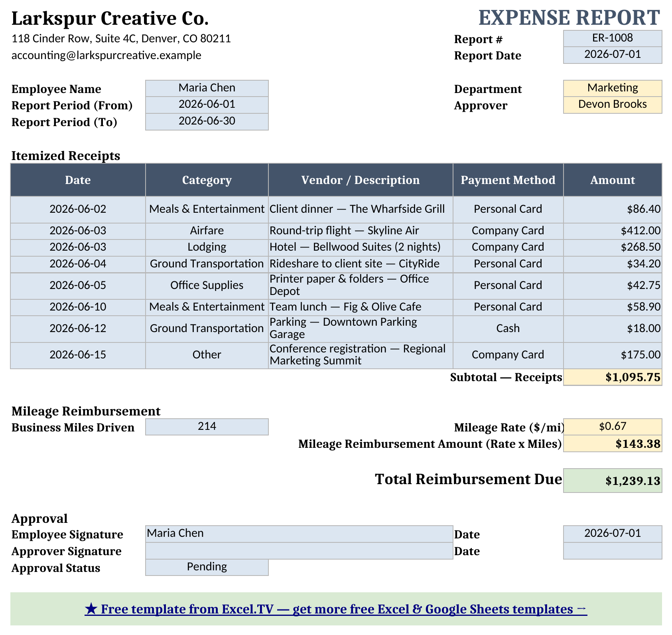Click the Lodging category cell

click(x=207, y=247)
